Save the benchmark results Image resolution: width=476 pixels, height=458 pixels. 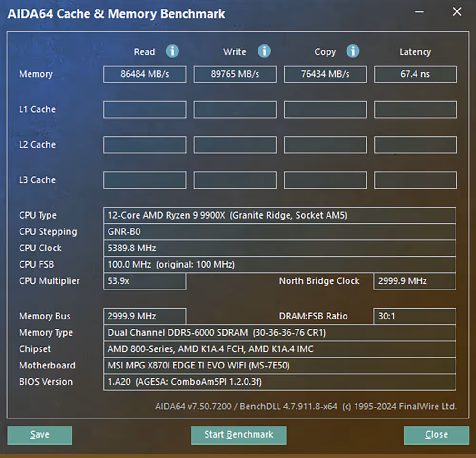(x=40, y=435)
